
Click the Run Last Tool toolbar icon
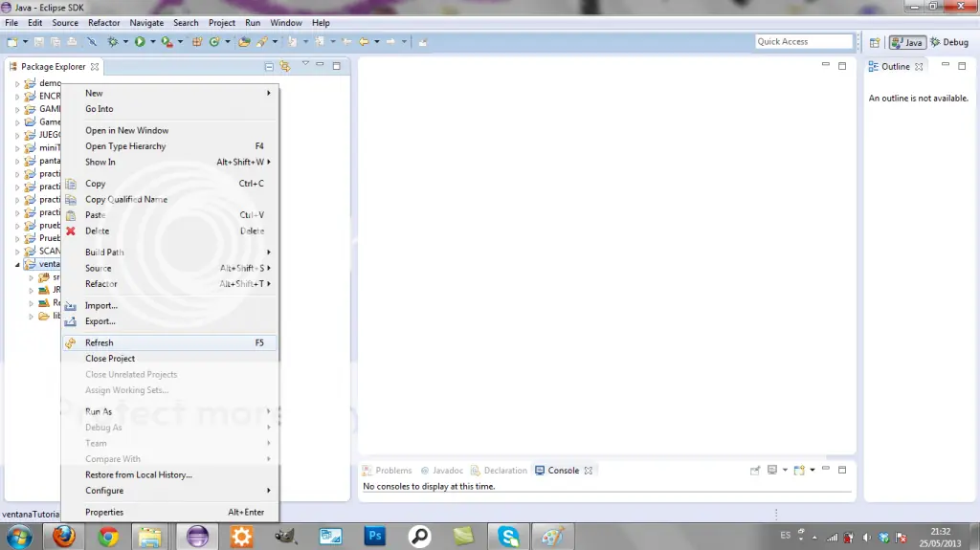coord(167,42)
